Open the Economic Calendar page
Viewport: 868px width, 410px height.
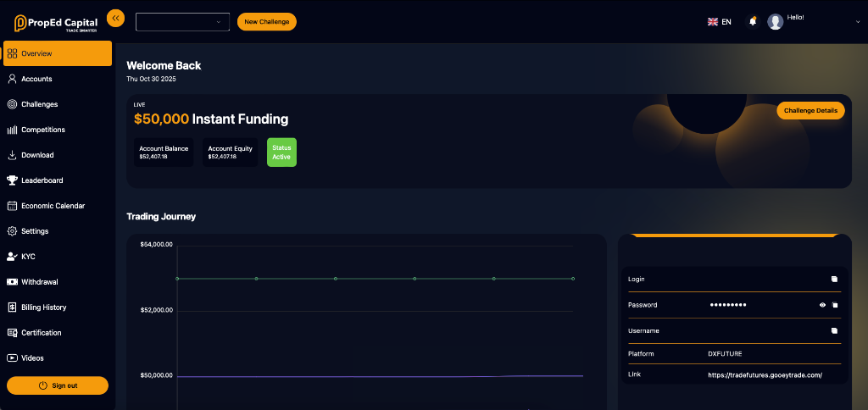tap(58, 206)
